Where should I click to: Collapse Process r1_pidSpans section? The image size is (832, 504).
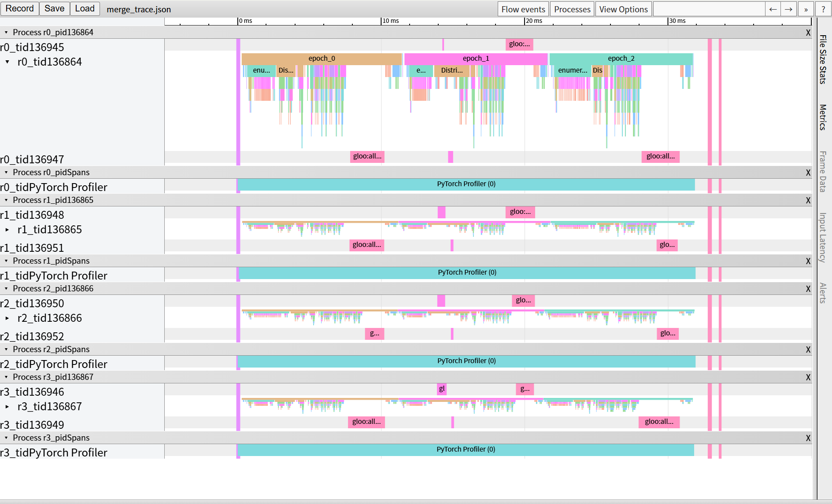tap(6, 261)
